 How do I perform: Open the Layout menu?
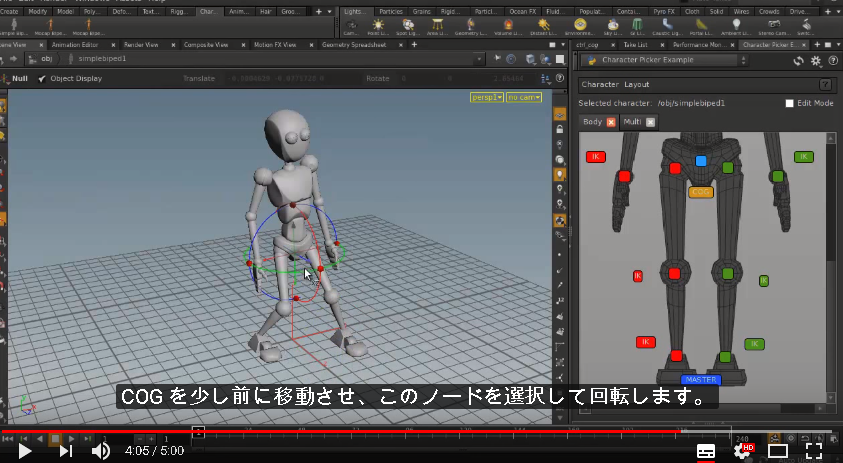tap(637, 84)
